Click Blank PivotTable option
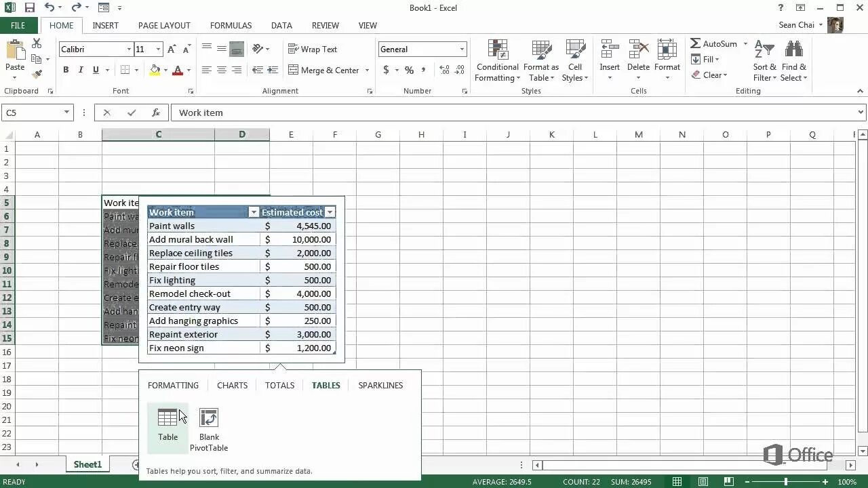This screenshot has width=868, height=488. 209,430
